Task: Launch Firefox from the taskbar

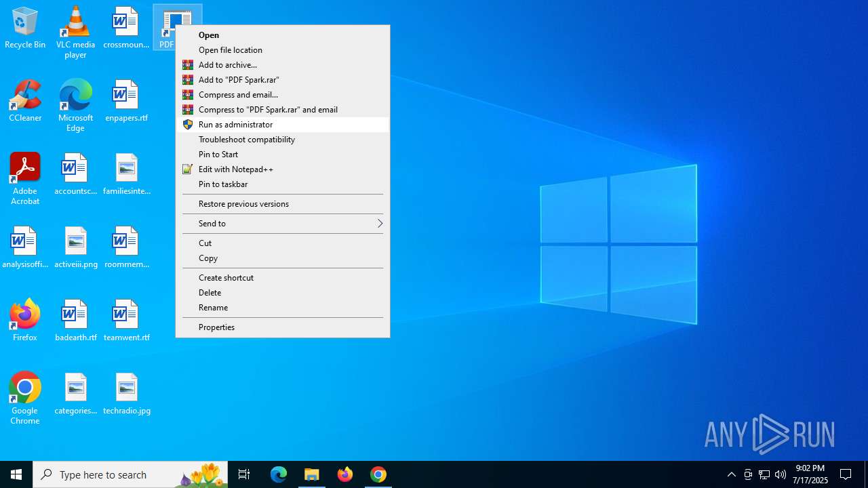Action: tap(345, 474)
